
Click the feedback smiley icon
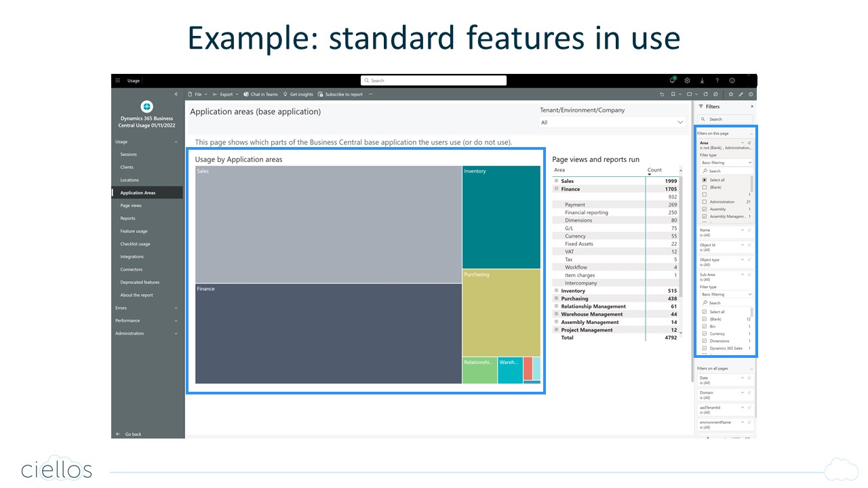click(732, 81)
